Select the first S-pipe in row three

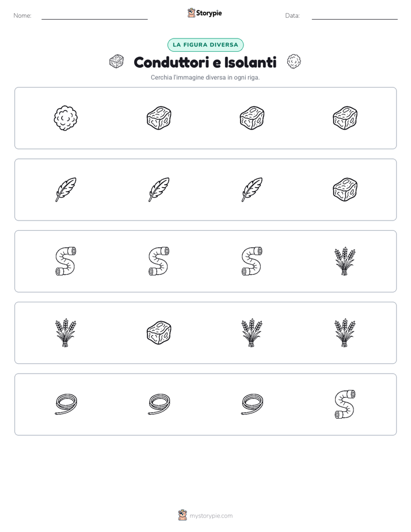click(66, 261)
